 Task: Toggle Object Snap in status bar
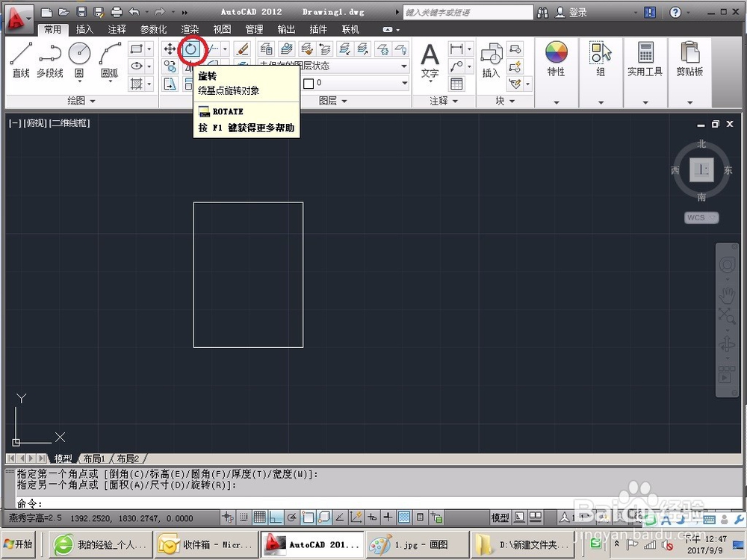(308, 517)
